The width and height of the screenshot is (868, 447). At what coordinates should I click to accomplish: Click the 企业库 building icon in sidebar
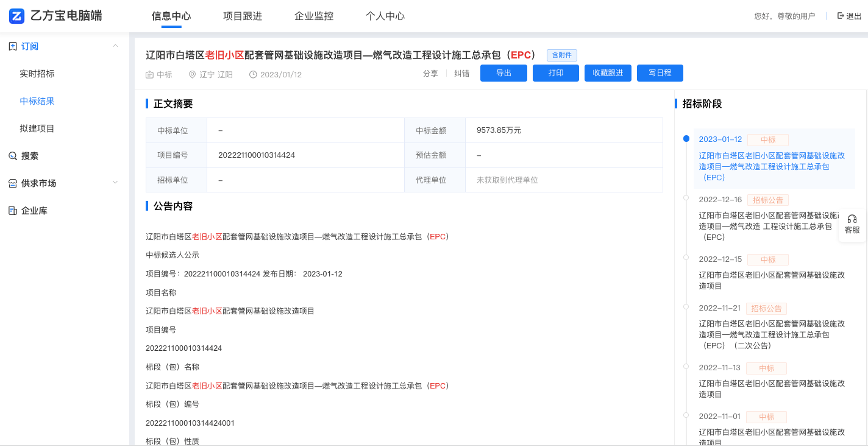(13, 211)
